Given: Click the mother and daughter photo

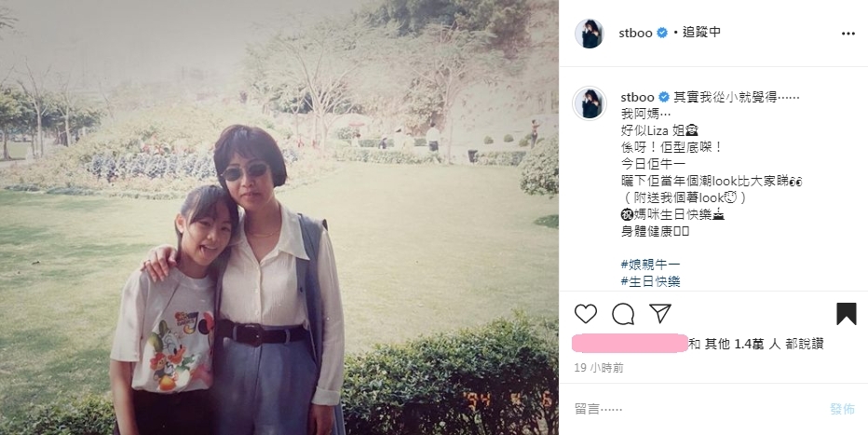Looking at the screenshot, I should (279, 218).
